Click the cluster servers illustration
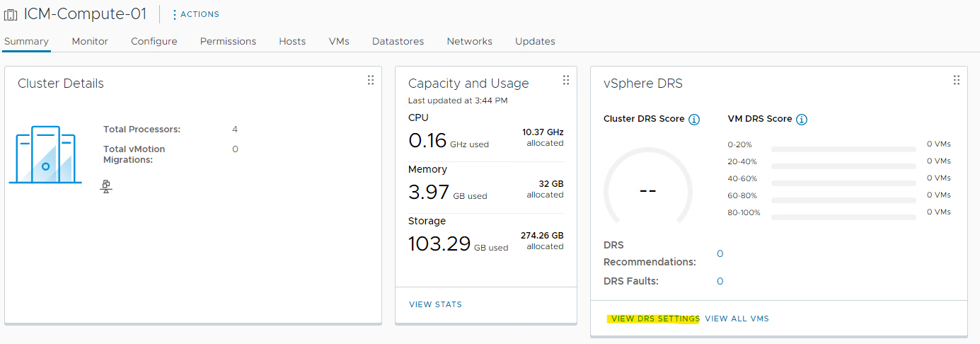 45,155
